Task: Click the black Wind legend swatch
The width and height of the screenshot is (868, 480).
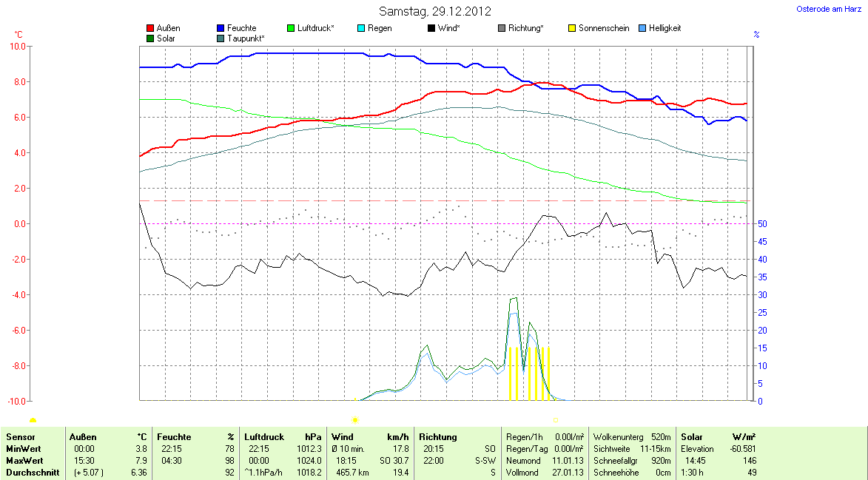Action: tap(431, 29)
